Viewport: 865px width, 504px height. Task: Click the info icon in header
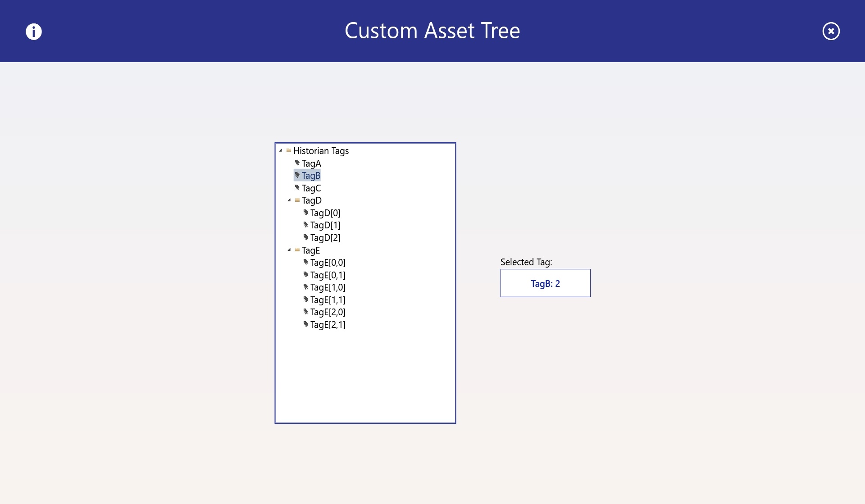tap(34, 32)
